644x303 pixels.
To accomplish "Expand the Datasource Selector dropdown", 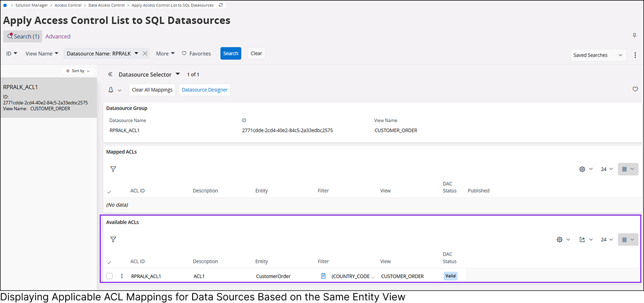I will point(178,74).
